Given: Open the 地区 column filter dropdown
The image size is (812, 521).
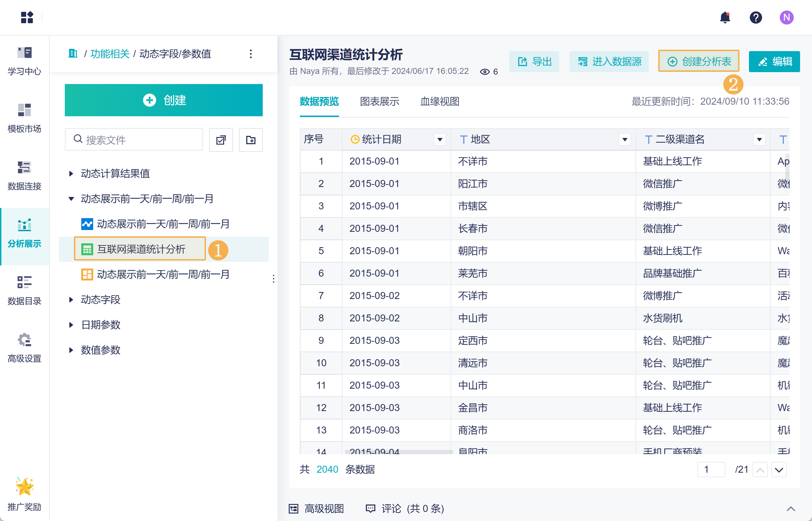Looking at the screenshot, I should [625, 140].
